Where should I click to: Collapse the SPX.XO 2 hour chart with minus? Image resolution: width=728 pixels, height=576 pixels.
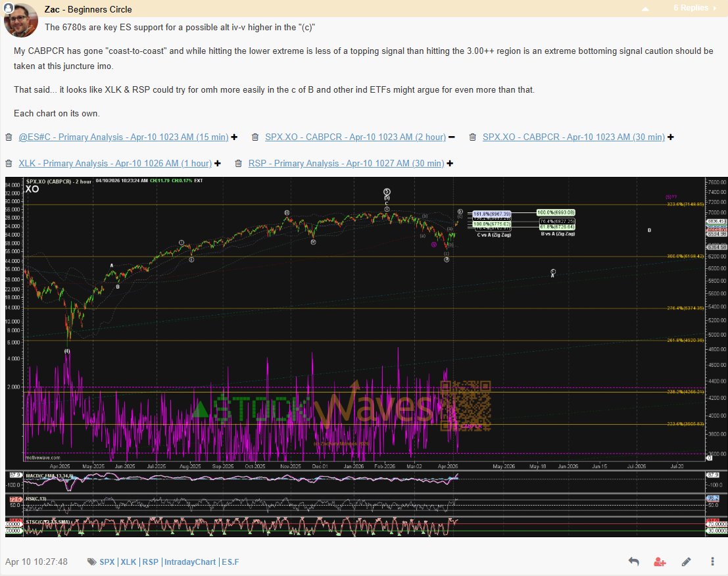(452, 137)
